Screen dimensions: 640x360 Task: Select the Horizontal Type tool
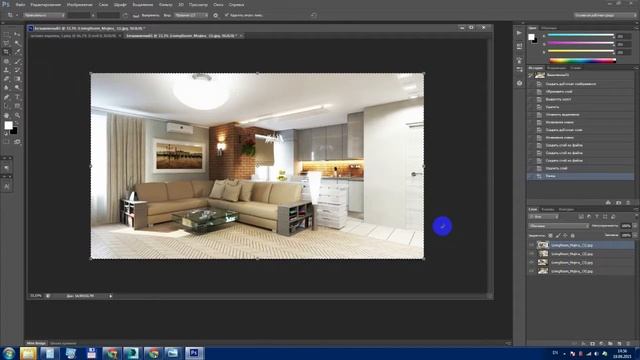(17, 97)
